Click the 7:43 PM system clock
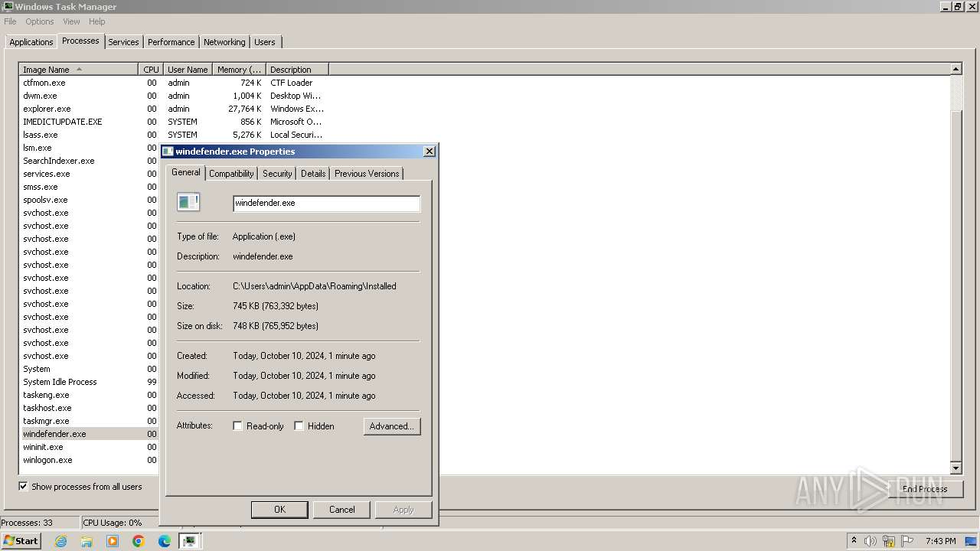Image resolution: width=980 pixels, height=551 pixels. [940, 541]
